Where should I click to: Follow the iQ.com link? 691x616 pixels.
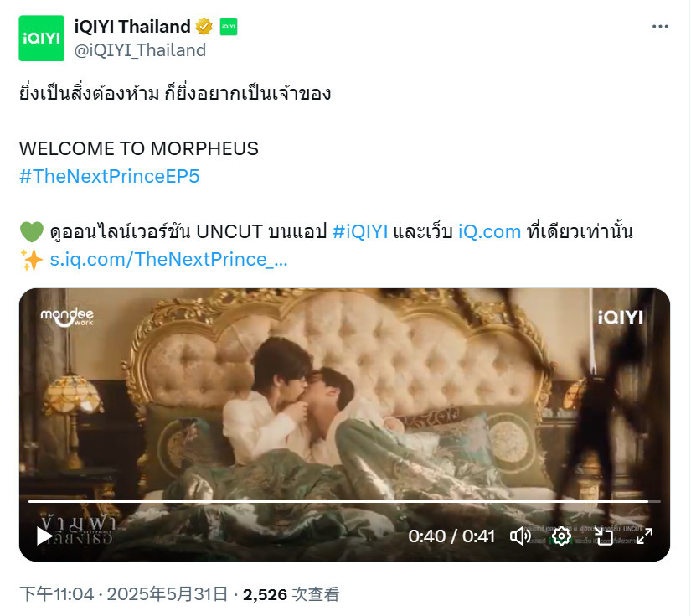click(x=489, y=231)
